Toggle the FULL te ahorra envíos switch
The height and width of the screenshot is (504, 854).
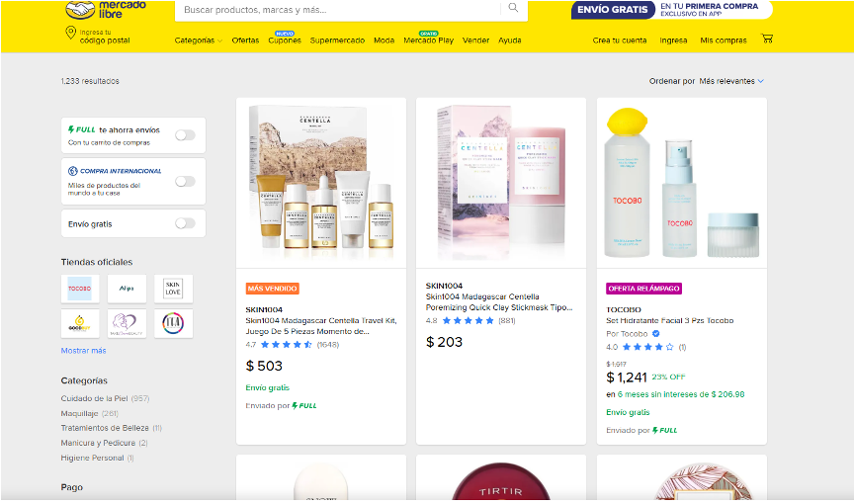click(x=185, y=135)
